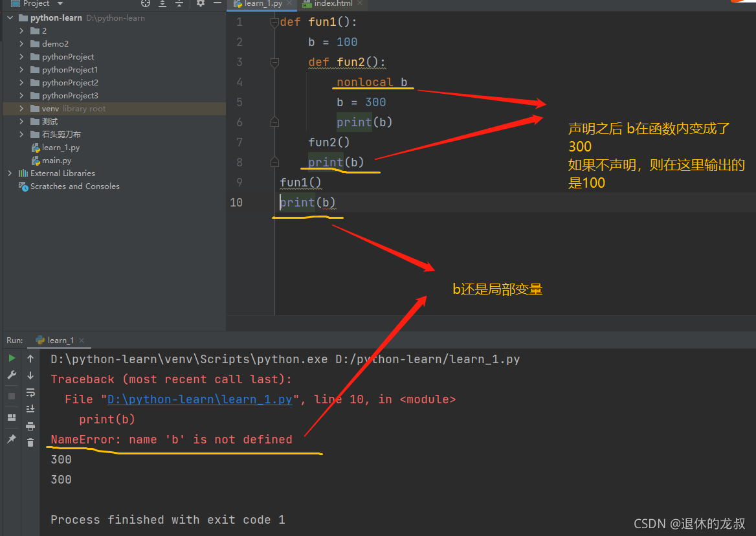Toggle the pin tab icon in Run panel
This screenshot has width=756, height=536.
click(x=12, y=439)
